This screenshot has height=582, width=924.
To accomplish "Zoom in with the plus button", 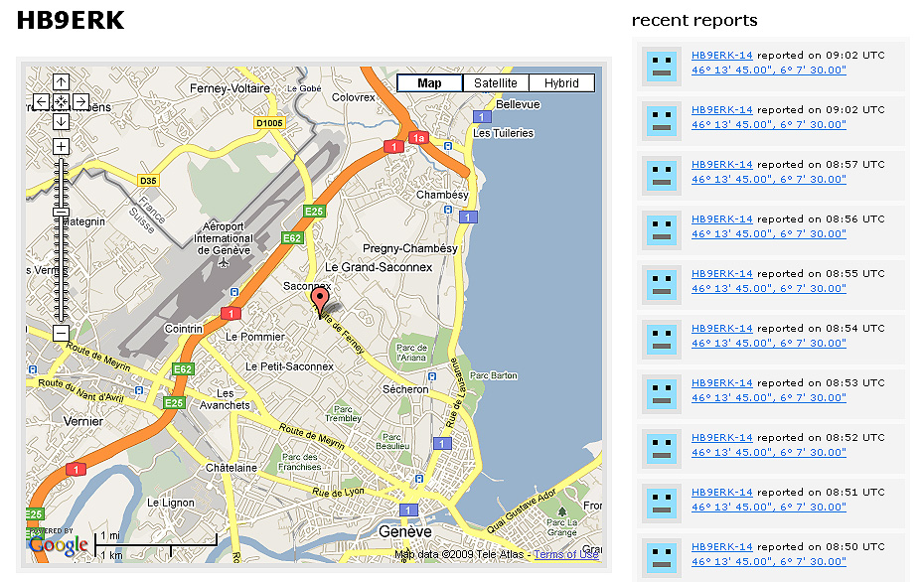I will 61,147.
